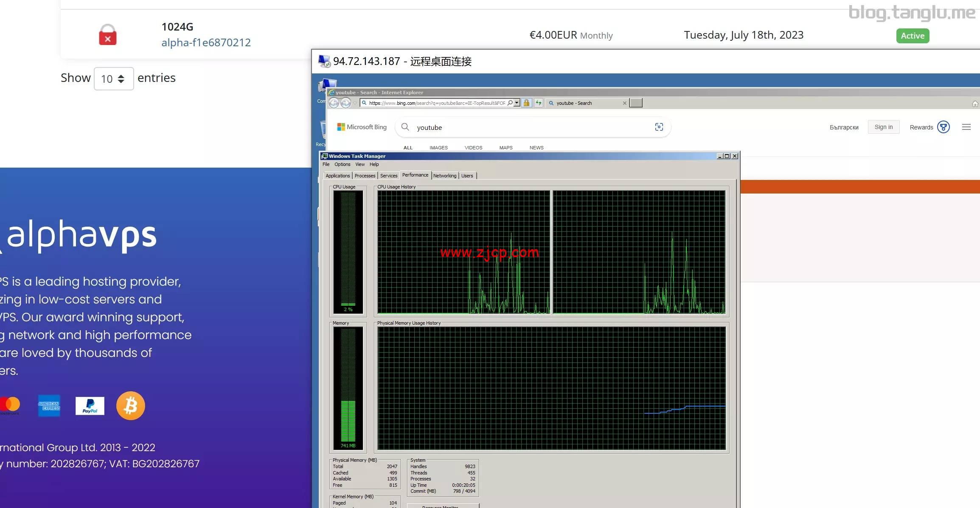Click the Microsoft Bing logo
Screen dimensions: 980x508
point(362,127)
